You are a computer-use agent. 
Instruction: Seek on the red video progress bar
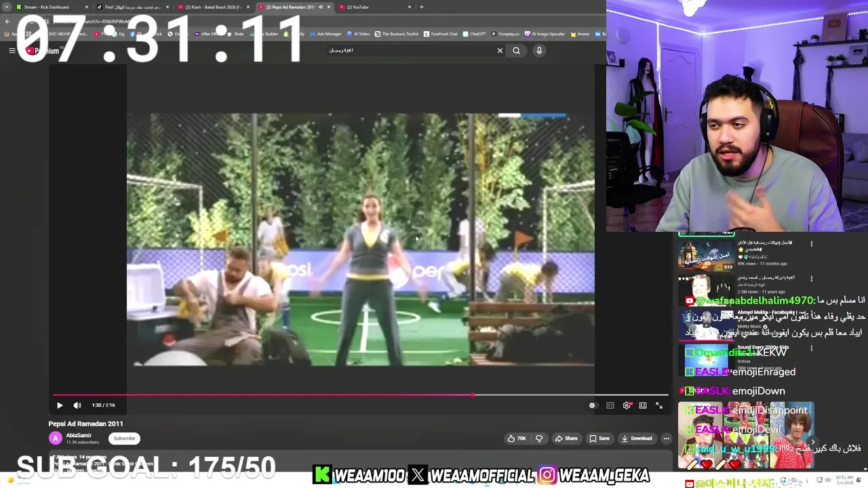pyautogui.click(x=361, y=394)
